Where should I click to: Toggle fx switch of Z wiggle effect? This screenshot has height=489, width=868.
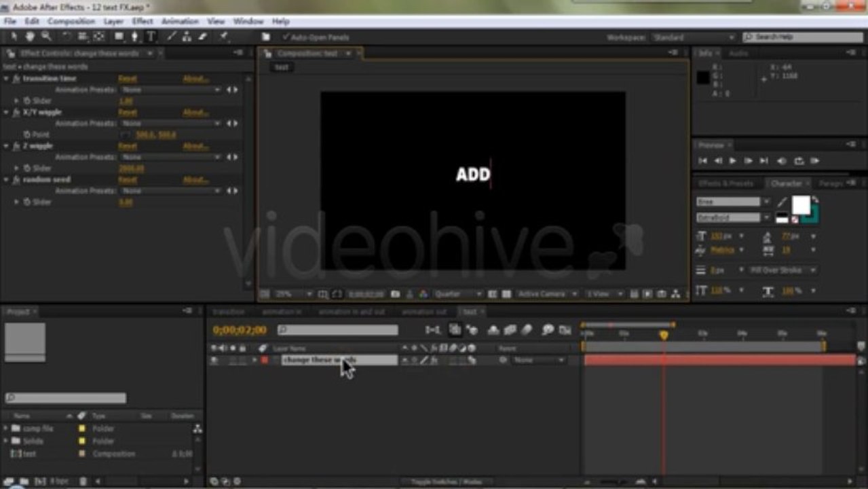[16, 146]
